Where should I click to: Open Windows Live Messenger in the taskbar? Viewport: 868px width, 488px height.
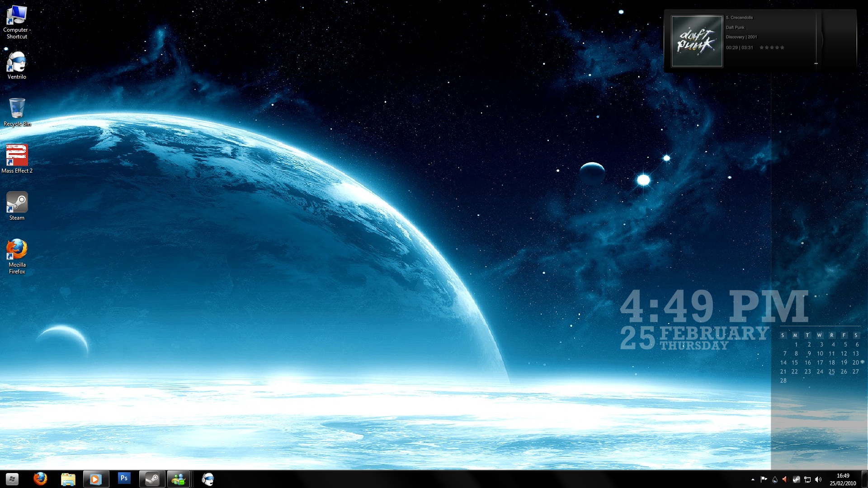pyautogui.click(x=179, y=479)
